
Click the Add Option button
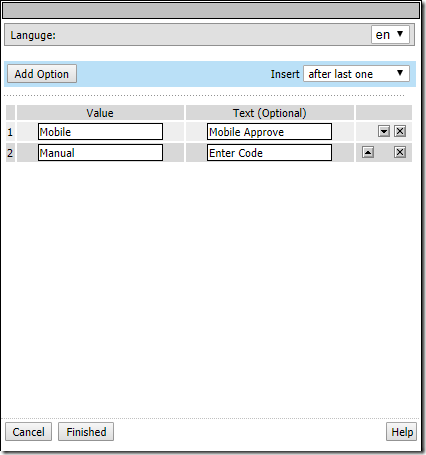coord(42,74)
